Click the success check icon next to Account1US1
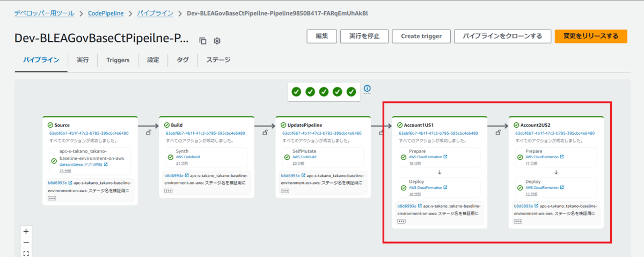644x257 pixels. (400, 125)
